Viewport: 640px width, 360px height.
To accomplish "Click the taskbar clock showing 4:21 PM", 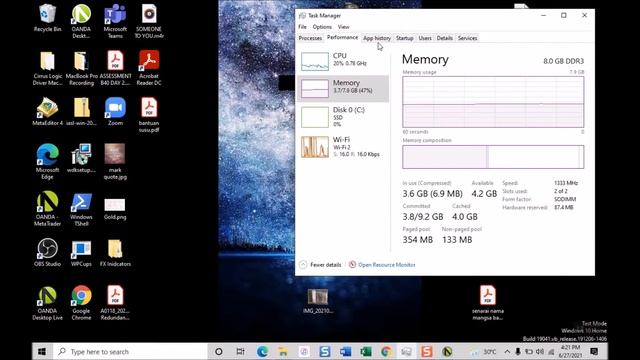I will [x=571, y=351].
